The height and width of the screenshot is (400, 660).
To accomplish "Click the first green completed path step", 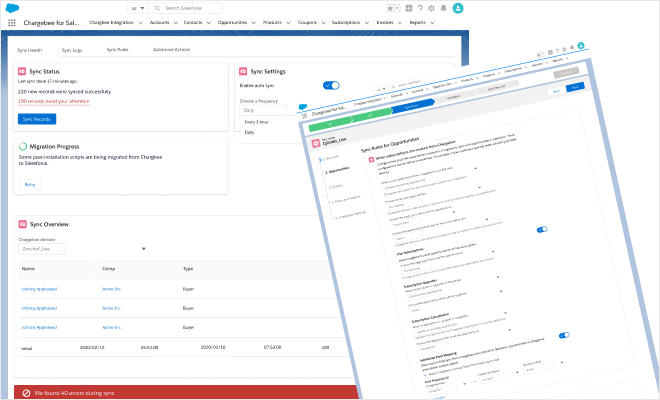I will click(x=330, y=125).
